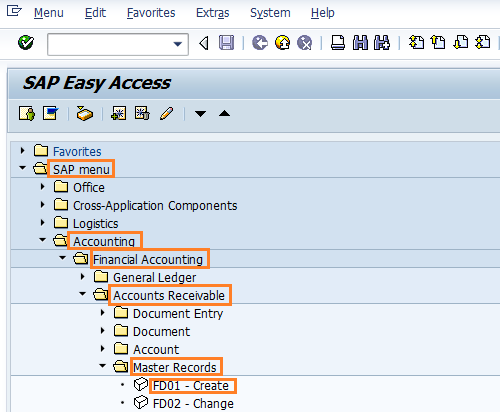
Task: Select the General Ledger tree item
Action: coord(154,278)
